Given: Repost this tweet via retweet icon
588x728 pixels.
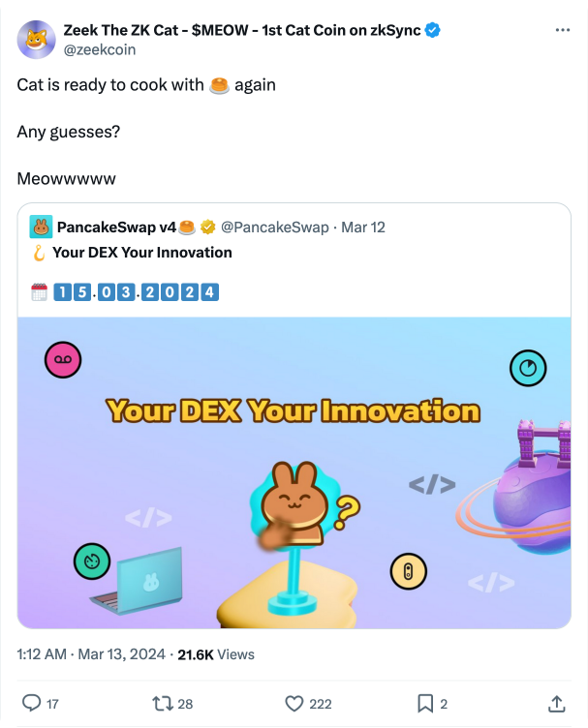Looking at the screenshot, I should point(163,703).
